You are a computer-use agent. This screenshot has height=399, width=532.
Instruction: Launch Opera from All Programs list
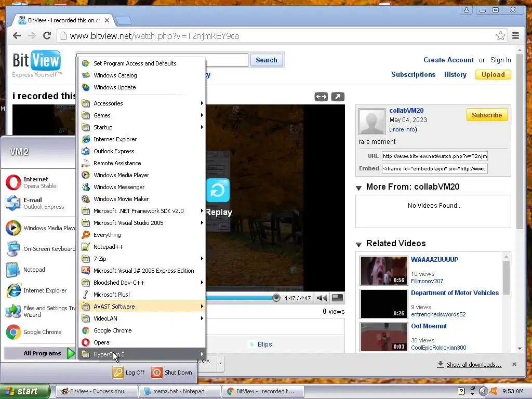click(142, 342)
